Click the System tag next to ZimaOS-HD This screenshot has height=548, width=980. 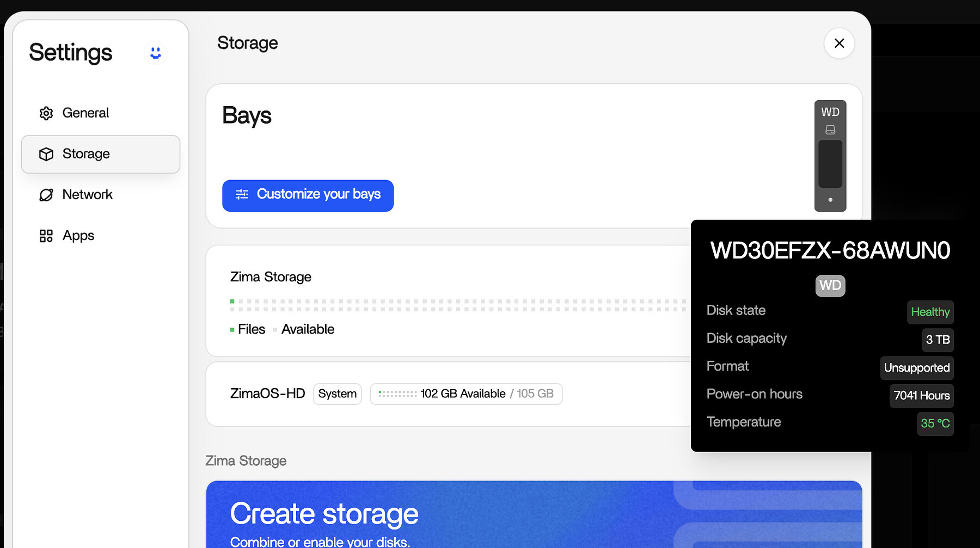[x=338, y=394]
